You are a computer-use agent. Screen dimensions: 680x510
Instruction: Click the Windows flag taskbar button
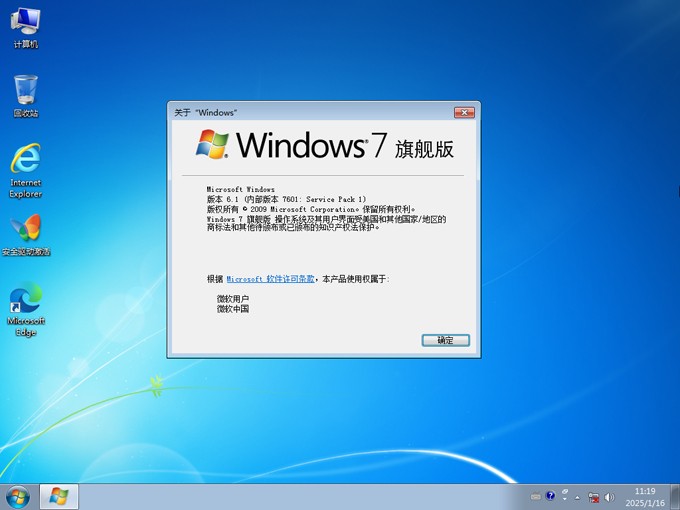pyautogui.click(x=59, y=497)
